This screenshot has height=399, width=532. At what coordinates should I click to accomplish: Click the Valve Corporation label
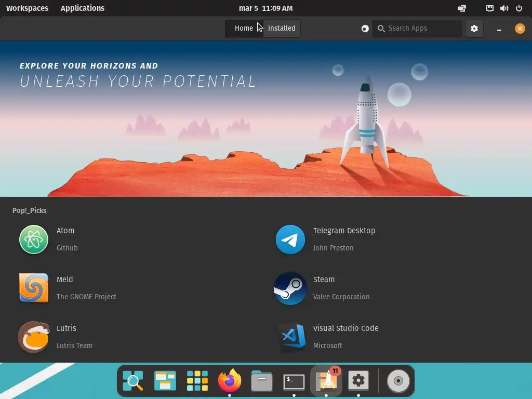(x=341, y=297)
